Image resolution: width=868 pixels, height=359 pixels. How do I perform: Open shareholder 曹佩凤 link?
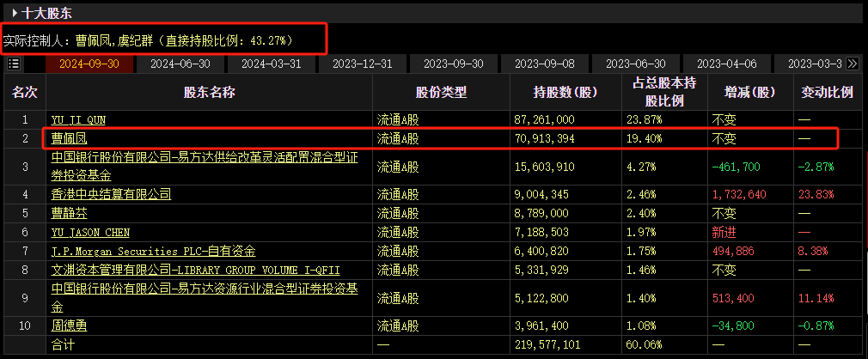click(70, 138)
